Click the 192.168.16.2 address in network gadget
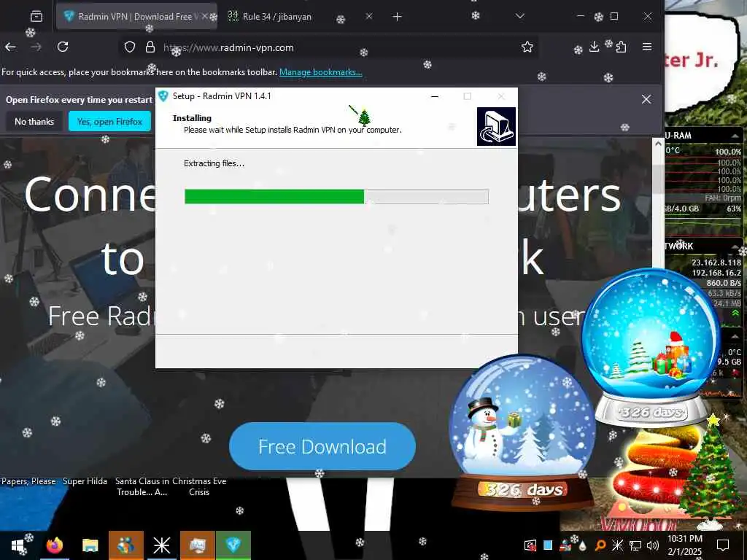 point(716,273)
